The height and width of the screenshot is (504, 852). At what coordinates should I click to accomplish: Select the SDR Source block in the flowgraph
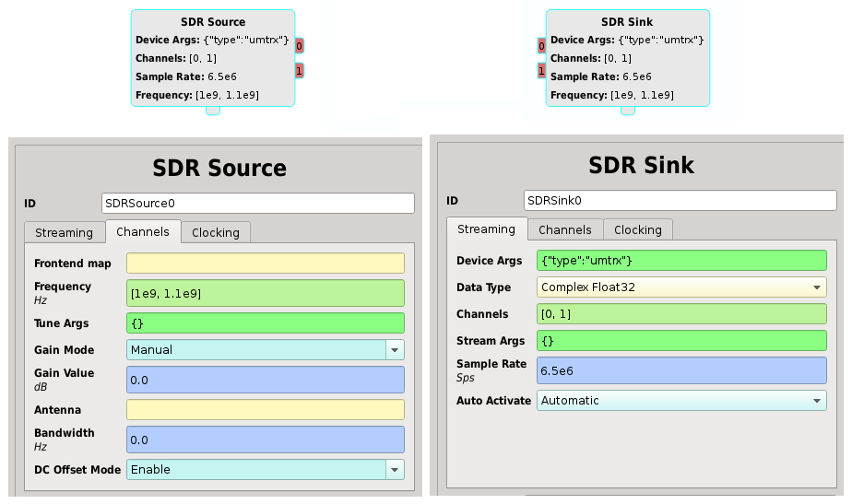[x=212, y=57]
